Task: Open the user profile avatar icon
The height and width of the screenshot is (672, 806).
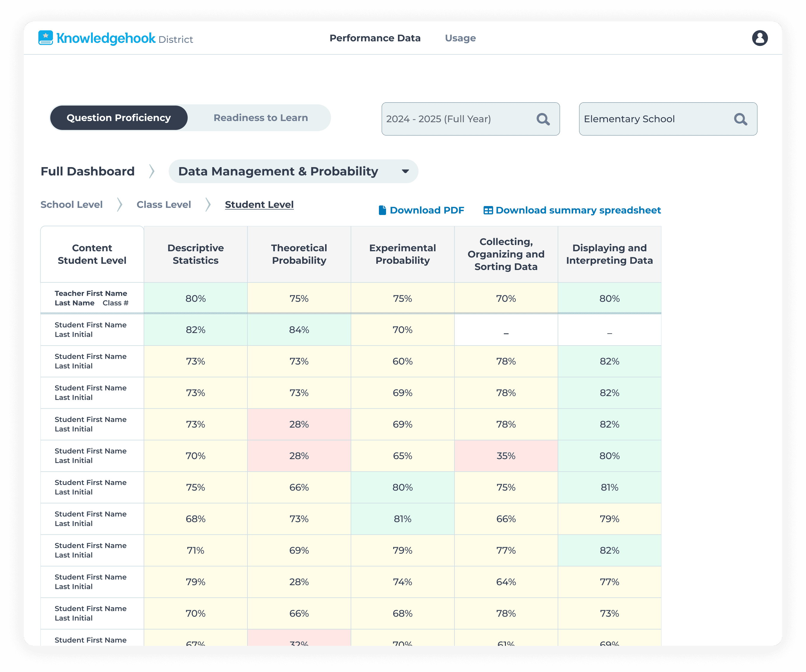Action: pos(759,38)
